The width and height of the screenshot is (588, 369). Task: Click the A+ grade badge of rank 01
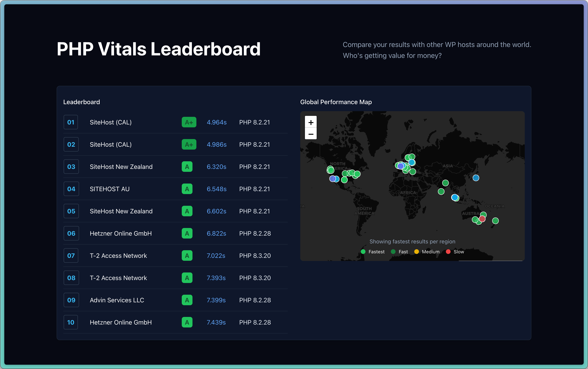coord(189,122)
